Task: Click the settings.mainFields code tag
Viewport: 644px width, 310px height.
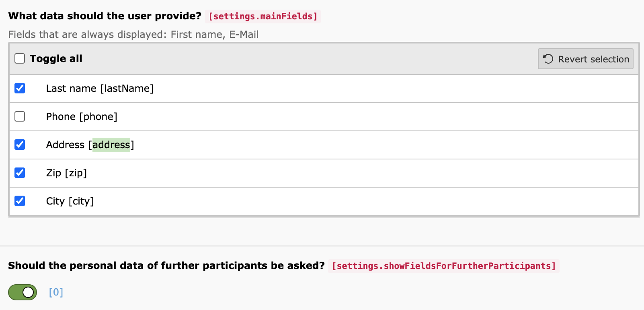Action: [263, 17]
